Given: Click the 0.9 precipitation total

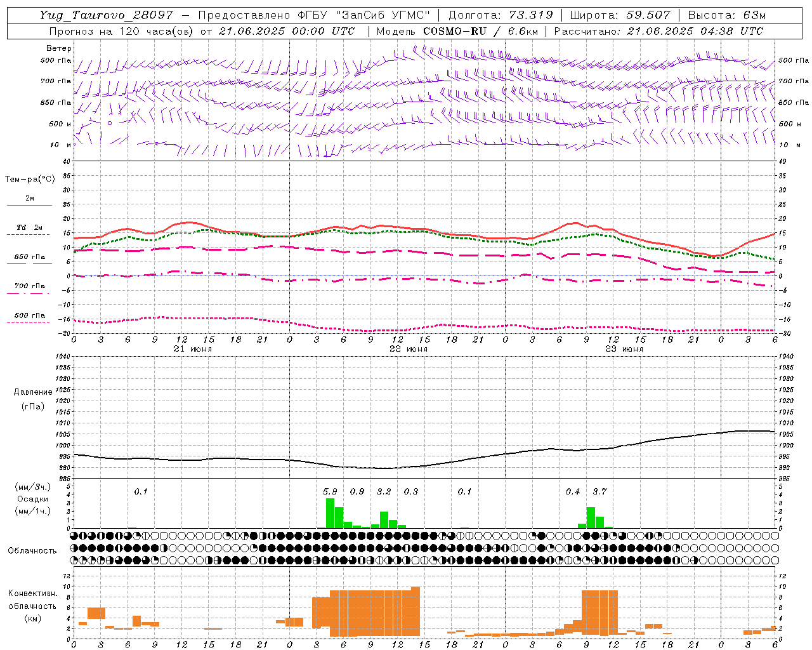Looking at the screenshot, I should click(357, 491).
